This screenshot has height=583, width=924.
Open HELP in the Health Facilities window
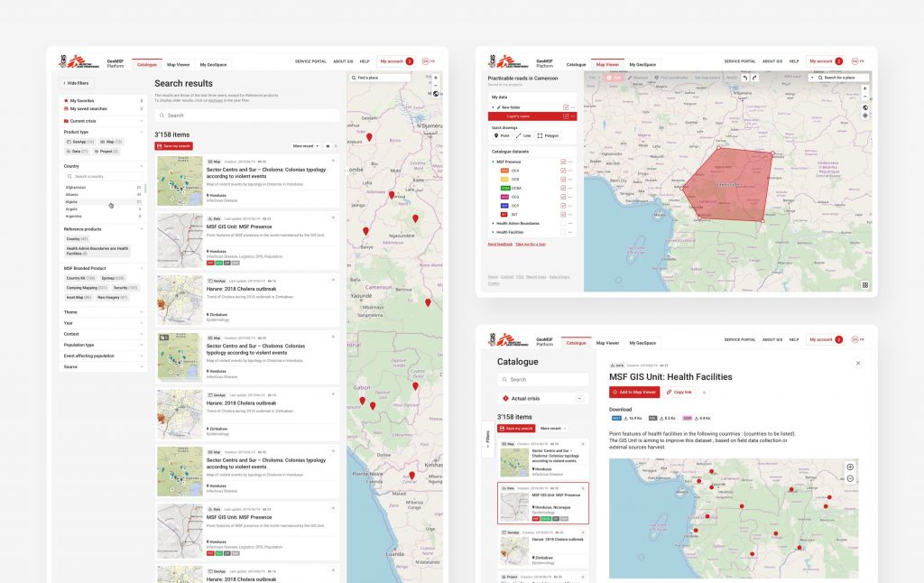click(x=794, y=339)
